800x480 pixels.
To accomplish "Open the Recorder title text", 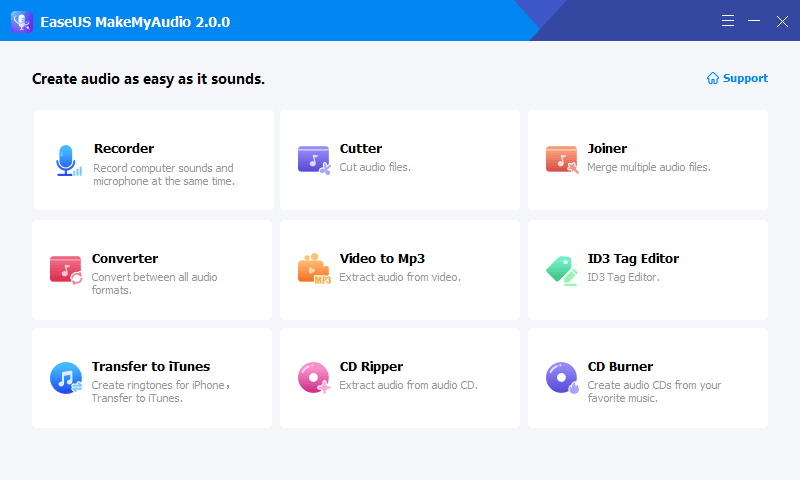I will point(123,149).
